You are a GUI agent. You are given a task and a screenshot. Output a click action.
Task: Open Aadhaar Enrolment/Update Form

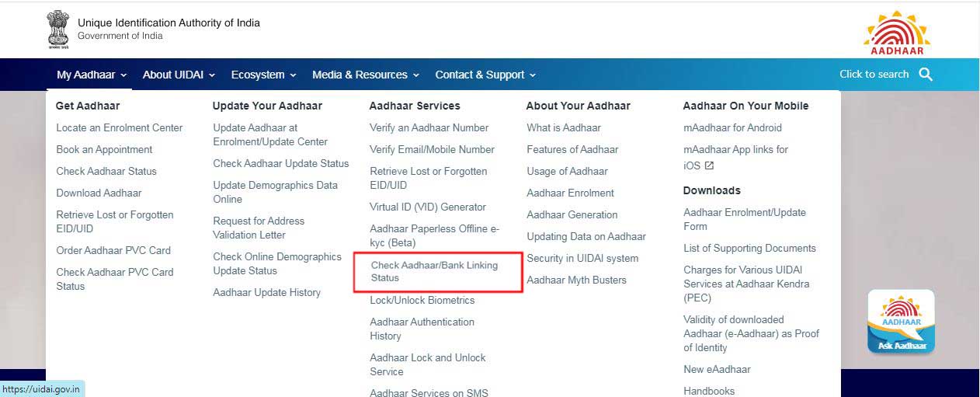745,219
